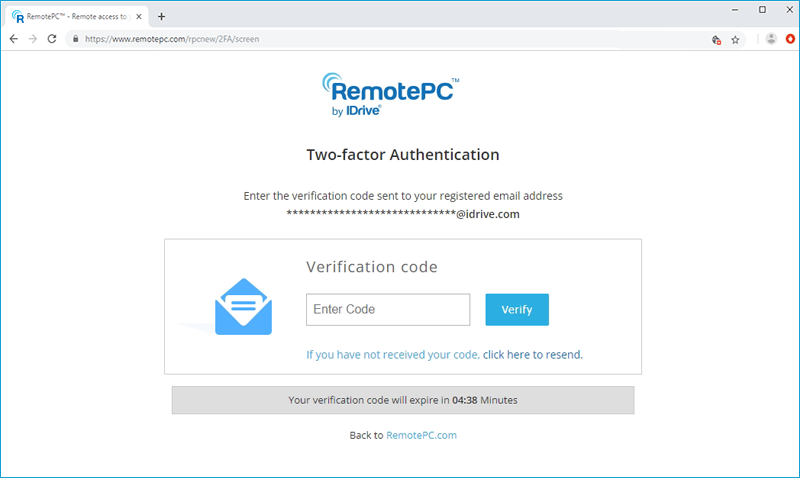Click the blocked cookies icon in address bar
The width and height of the screenshot is (800, 478).
pos(715,39)
